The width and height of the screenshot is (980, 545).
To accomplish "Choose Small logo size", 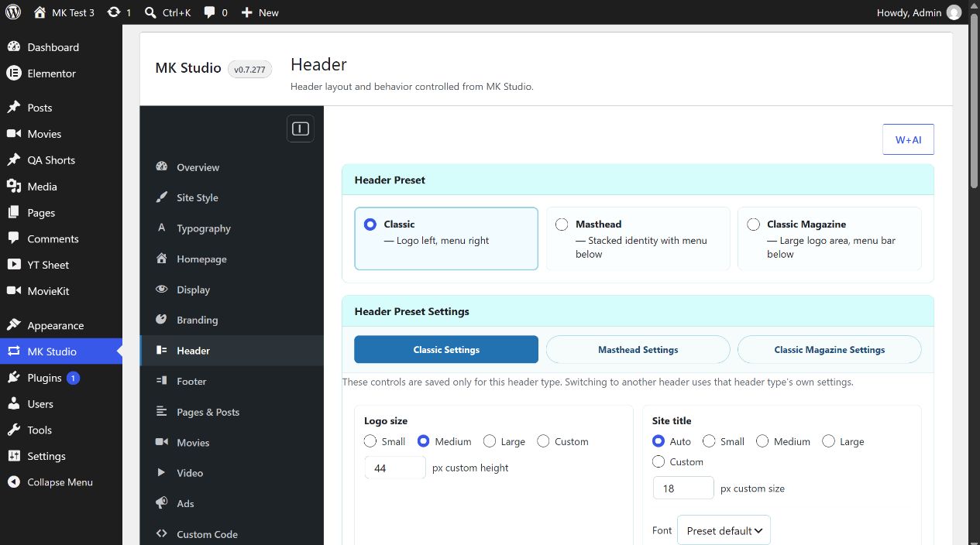I will click(370, 441).
